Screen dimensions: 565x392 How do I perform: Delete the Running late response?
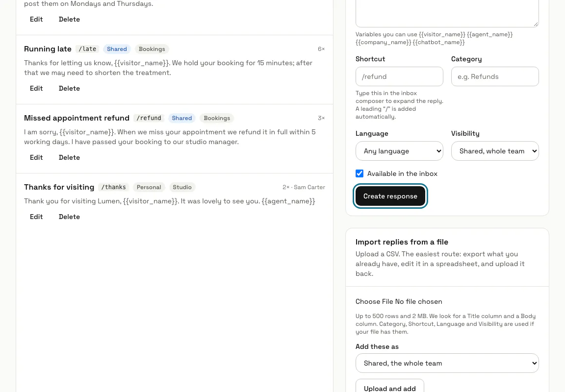pyautogui.click(x=69, y=88)
